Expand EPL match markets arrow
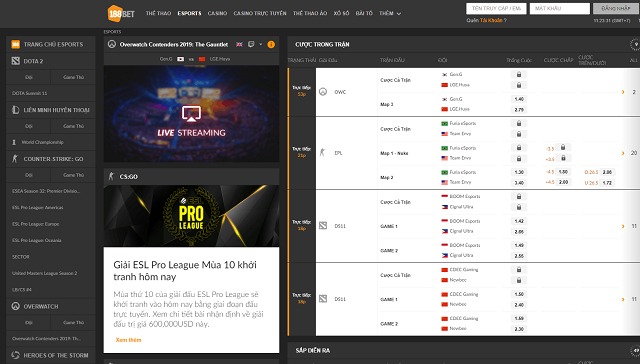The height and width of the screenshot is (364, 640). pyautogui.click(x=623, y=153)
